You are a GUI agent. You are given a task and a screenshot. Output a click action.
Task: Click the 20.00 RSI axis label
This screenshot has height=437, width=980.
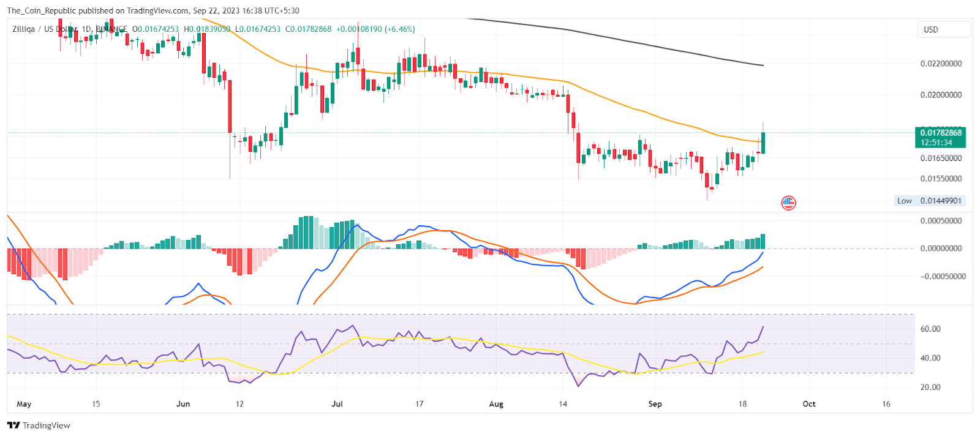tap(930, 387)
